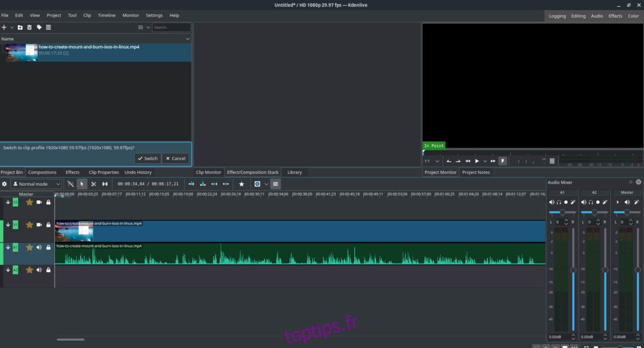Open the Add Clip dropdown arrow
The height and width of the screenshot is (348, 644).
(12, 27)
